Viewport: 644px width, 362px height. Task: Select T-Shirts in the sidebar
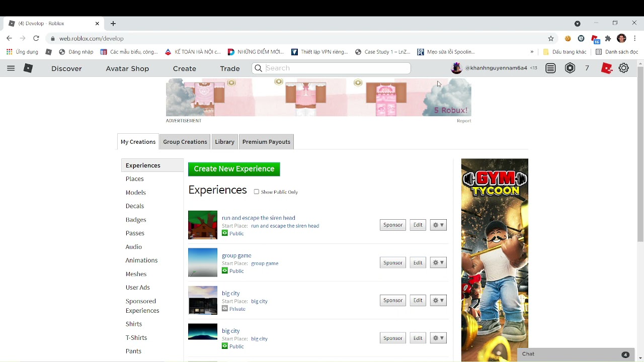pos(136,338)
